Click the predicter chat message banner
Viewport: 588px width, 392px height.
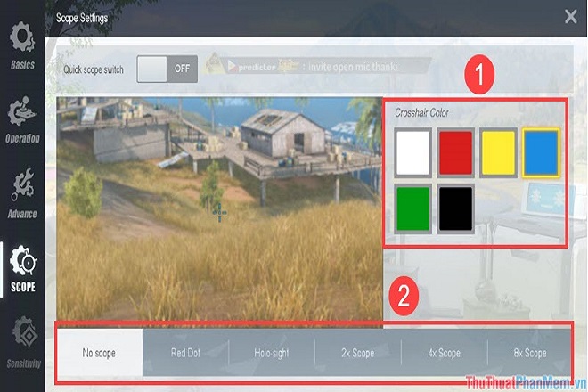click(317, 66)
